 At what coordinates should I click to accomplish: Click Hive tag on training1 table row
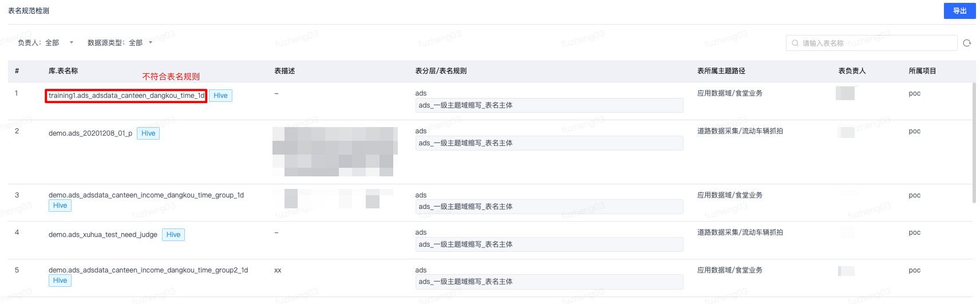click(x=220, y=96)
